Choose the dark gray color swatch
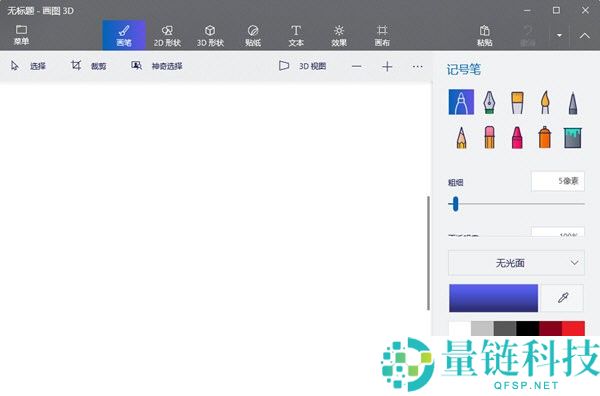Image resolution: width=600 pixels, height=396 pixels. click(505, 329)
